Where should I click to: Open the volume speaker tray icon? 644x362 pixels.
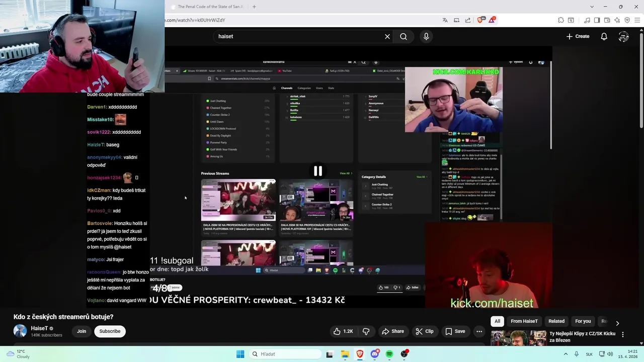pos(610,354)
